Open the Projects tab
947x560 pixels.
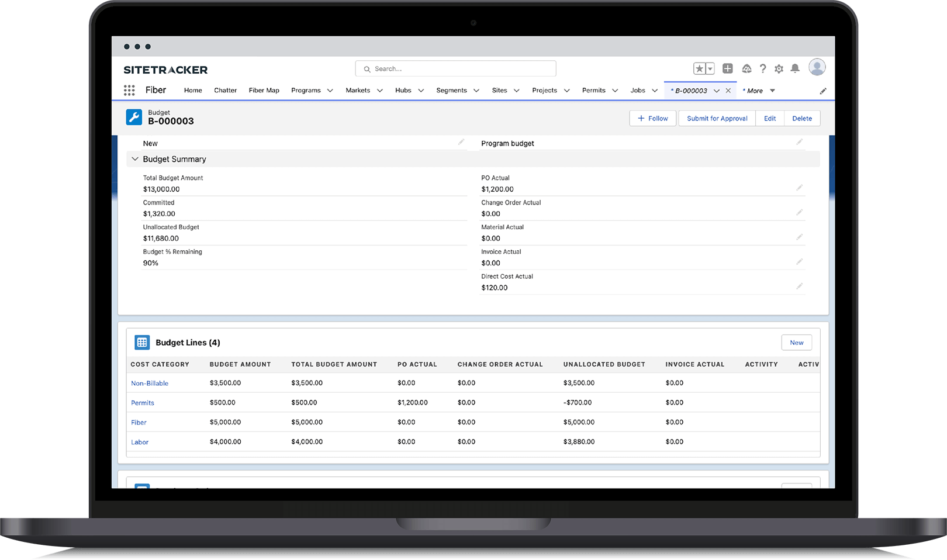click(544, 91)
